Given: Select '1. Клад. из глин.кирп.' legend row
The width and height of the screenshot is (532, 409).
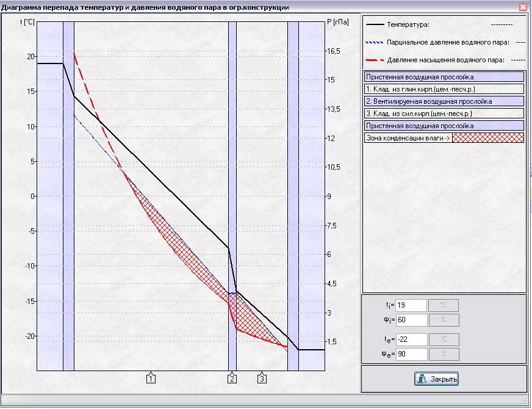Looking at the screenshot, I should coord(444,89).
